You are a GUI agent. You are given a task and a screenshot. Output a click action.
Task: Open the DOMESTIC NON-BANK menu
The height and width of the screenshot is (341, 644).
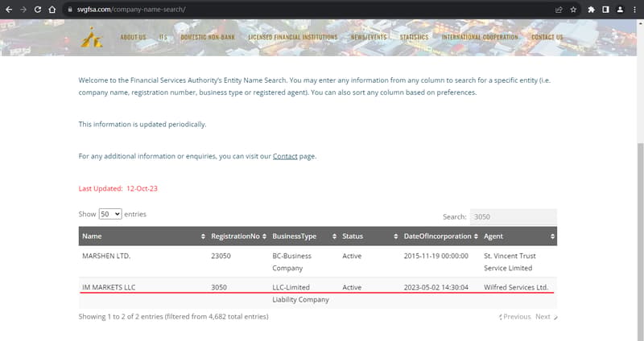click(x=208, y=37)
